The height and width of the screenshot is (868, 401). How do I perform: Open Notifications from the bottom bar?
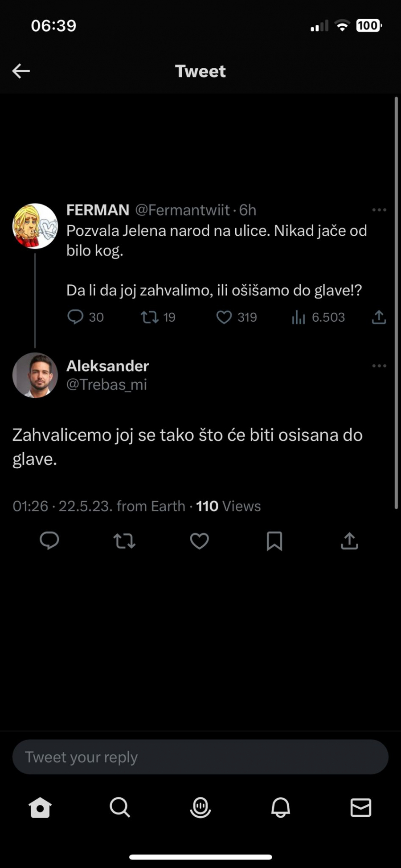[x=280, y=807]
